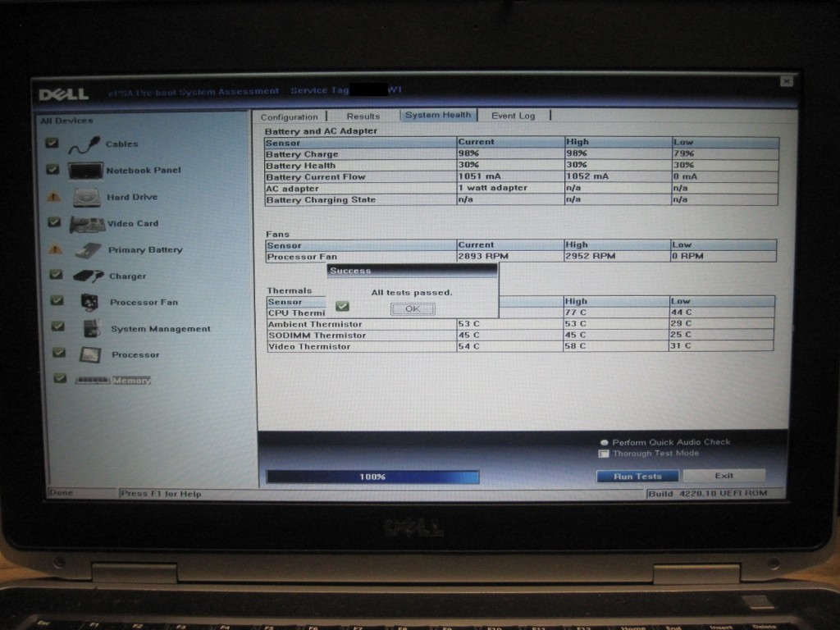The image size is (840, 630).
Task: Click the Exit button
Action: click(x=724, y=476)
